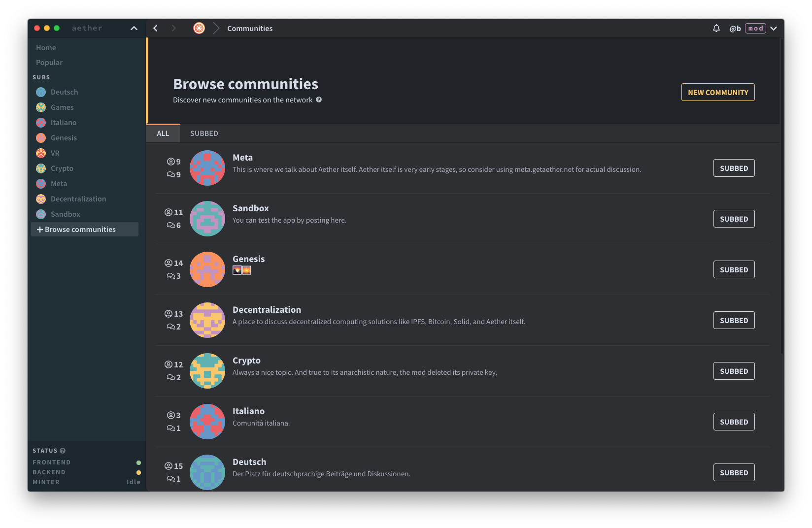Click the Frontend status green indicator
Image resolution: width=812 pixels, height=528 pixels.
click(138, 462)
